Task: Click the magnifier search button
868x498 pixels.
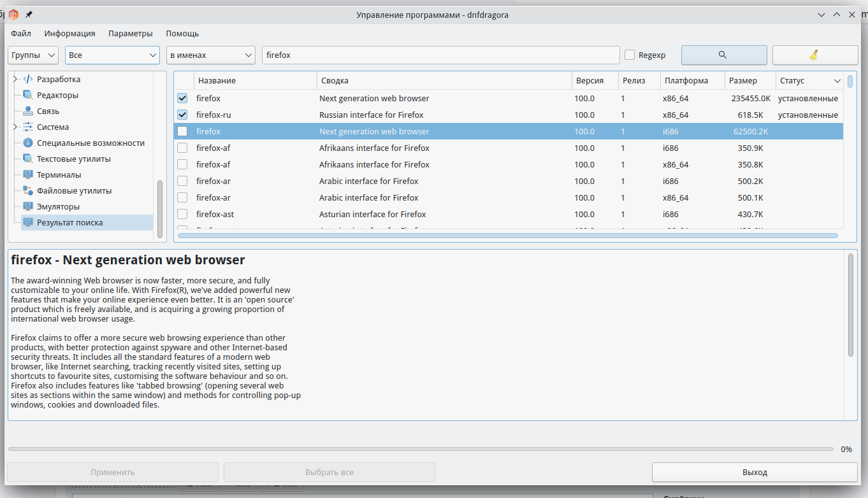Action: click(724, 55)
